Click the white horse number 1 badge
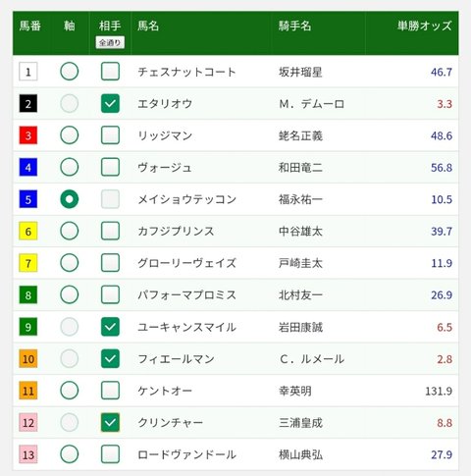The width and height of the screenshot is (471, 476). click(x=28, y=72)
